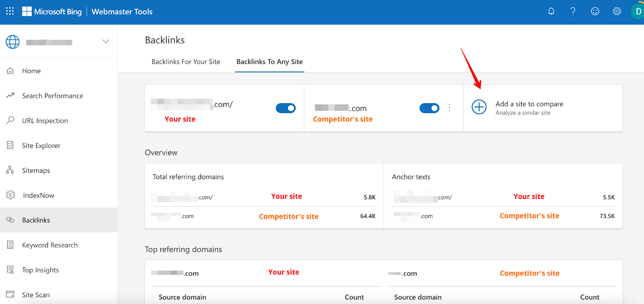Click the Home house icon

coord(10,71)
